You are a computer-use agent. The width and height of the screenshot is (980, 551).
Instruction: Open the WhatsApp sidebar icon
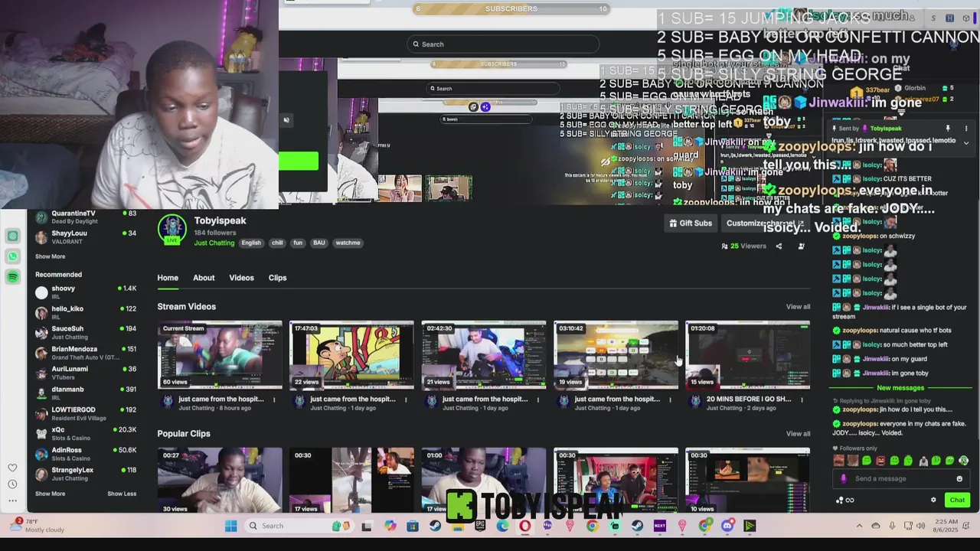pyautogui.click(x=13, y=256)
